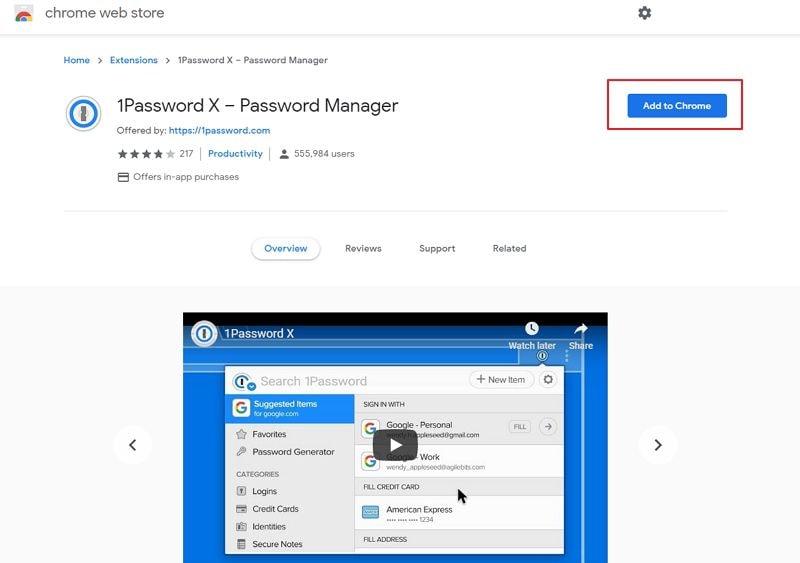800x563 pixels.
Task: Click the Share arrow on video
Action: click(581, 328)
